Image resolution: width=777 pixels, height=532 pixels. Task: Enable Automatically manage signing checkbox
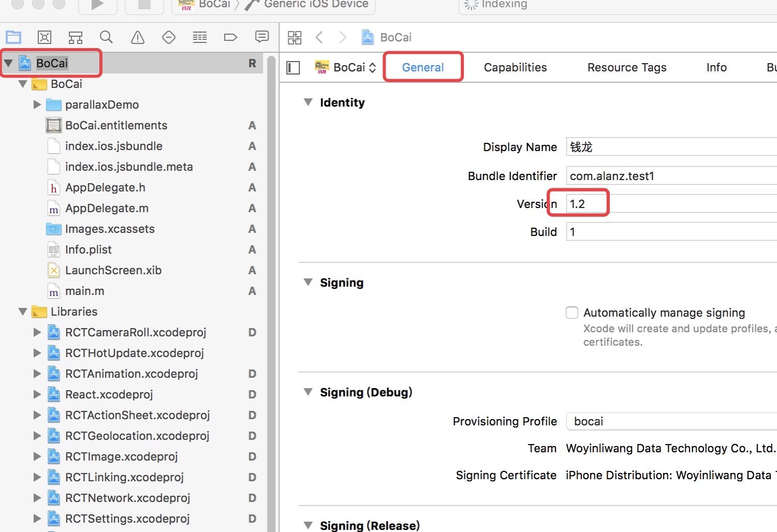(572, 313)
